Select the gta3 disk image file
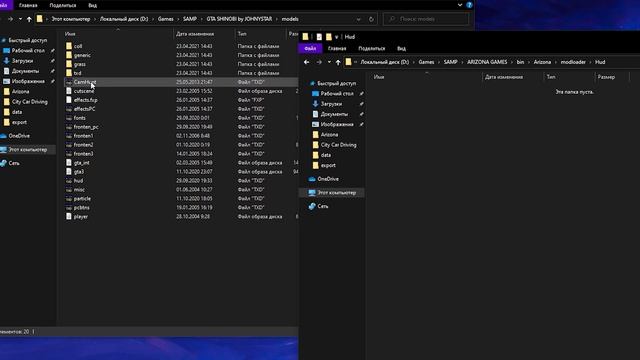 point(79,172)
